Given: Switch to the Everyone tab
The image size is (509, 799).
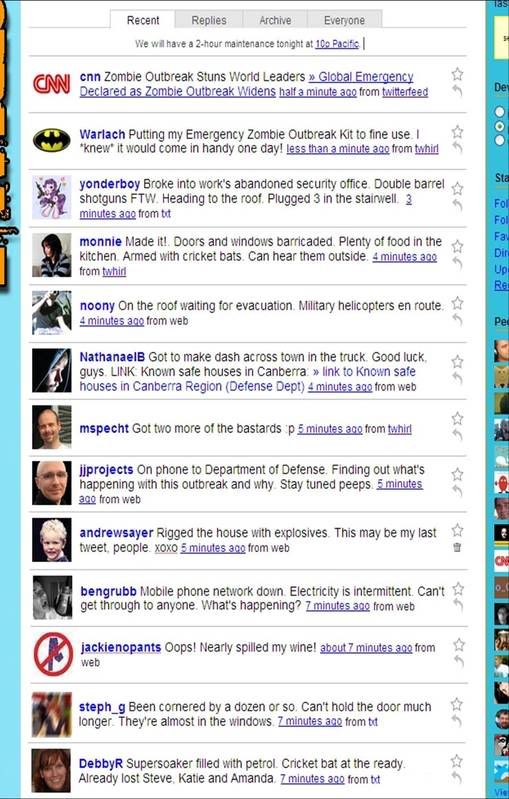Looking at the screenshot, I should pos(344,20).
